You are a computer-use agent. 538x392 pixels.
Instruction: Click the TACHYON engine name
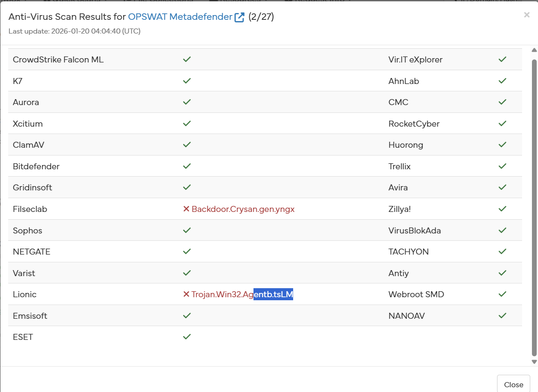[x=409, y=252]
